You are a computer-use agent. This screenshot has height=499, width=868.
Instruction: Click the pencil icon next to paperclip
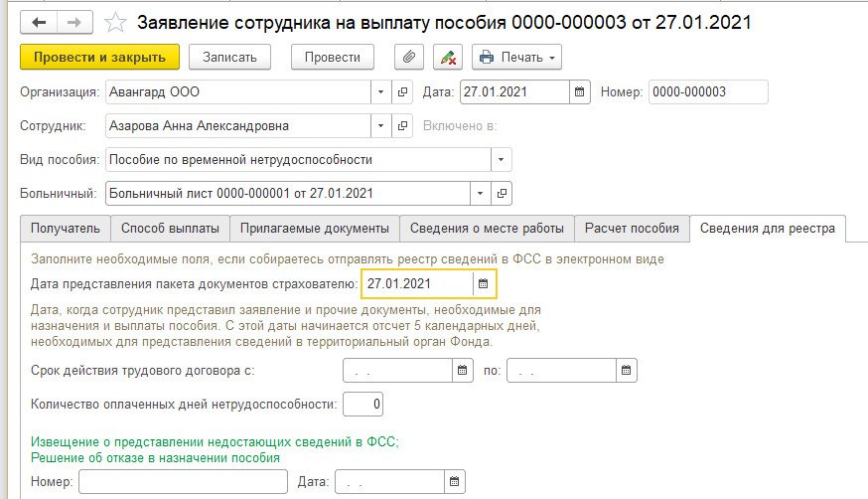447,57
